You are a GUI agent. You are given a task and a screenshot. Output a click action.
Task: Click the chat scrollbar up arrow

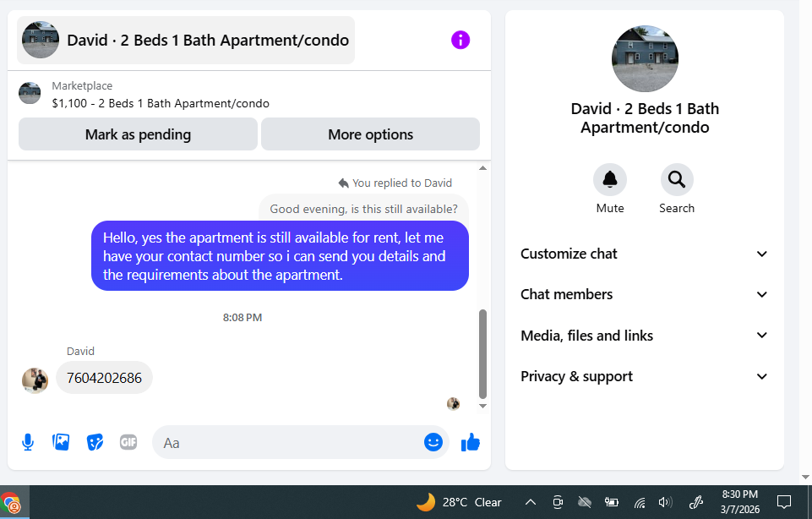(482, 168)
